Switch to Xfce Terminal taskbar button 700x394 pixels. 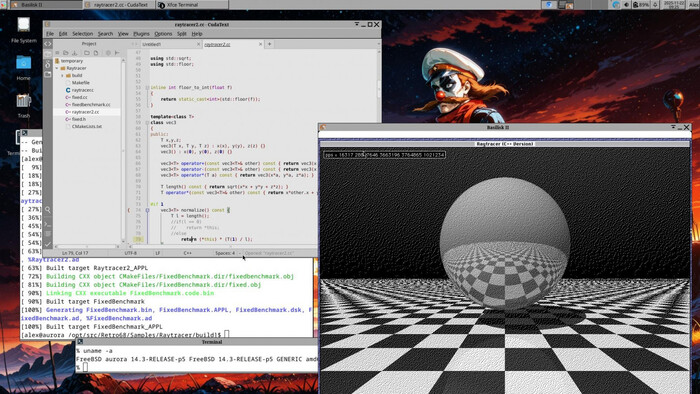(x=192, y=5)
